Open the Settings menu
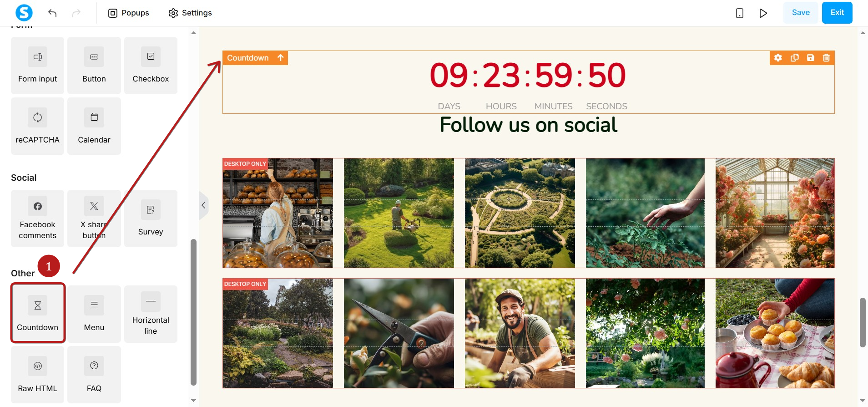Image resolution: width=868 pixels, height=407 pixels. [x=190, y=13]
